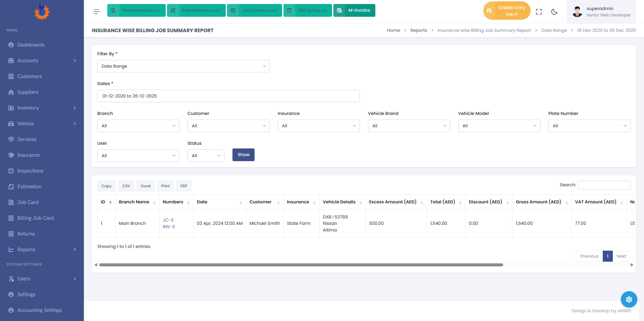Go to Billing (Step 05) tab
Viewport: 644px width, 321px height.
(x=308, y=10)
